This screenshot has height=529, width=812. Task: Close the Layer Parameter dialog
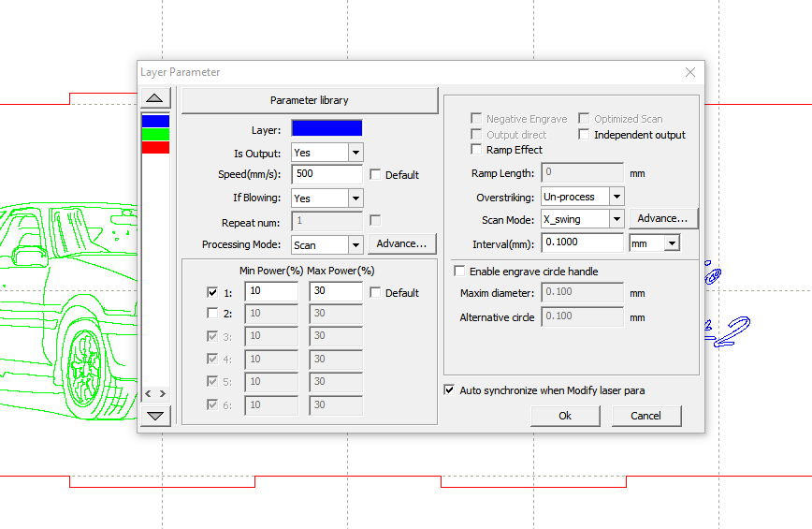click(x=690, y=72)
